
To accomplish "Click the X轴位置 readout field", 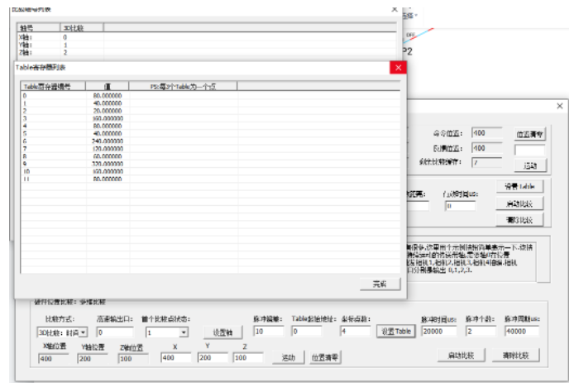I will (x=53, y=359).
